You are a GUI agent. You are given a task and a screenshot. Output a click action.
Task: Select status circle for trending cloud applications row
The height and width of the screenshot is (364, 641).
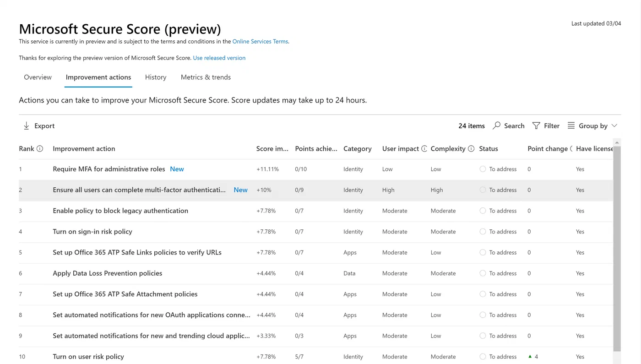coord(483,336)
